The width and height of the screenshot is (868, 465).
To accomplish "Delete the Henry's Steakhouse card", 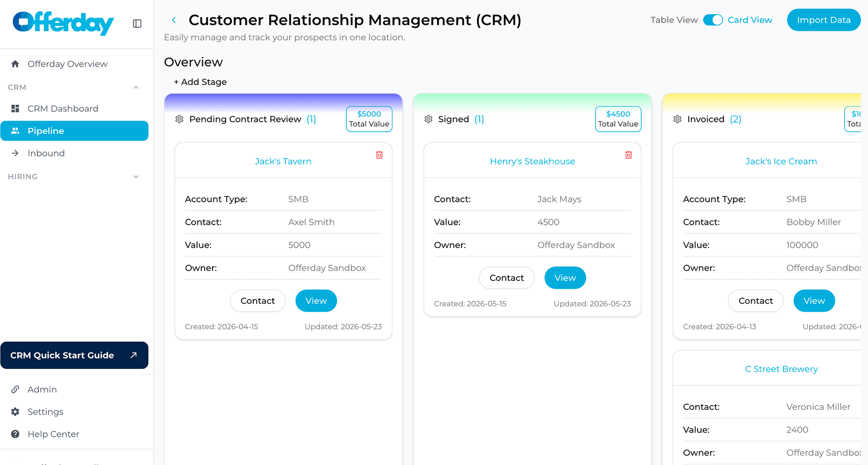I will click(628, 155).
